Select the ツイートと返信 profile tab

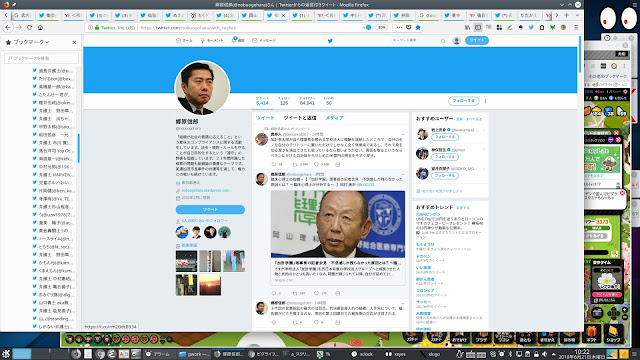[300, 118]
